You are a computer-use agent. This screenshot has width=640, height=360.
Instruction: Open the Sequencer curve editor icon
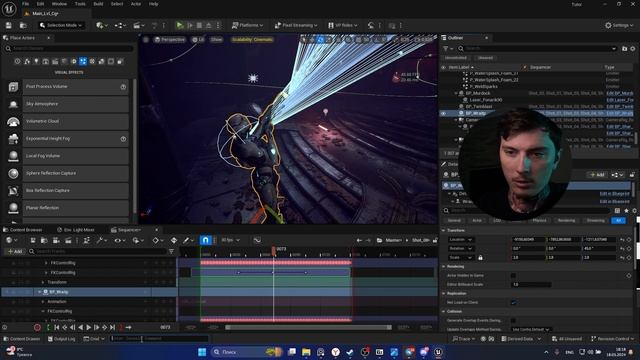[x=257, y=240]
